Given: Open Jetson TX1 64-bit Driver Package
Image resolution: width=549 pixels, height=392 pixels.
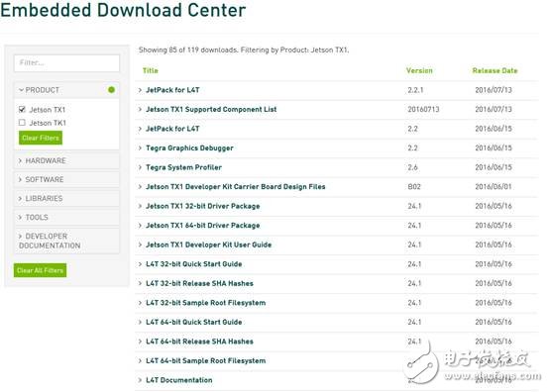Looking at the screenshot, I should pyautogui.click(x=203, y=226).
